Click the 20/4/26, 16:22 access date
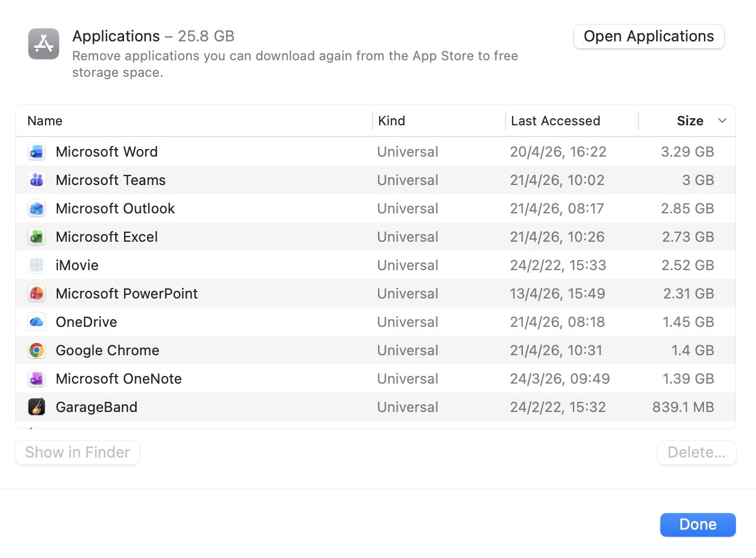The width and height of the screenshot is (756, 558). (558, 152)
